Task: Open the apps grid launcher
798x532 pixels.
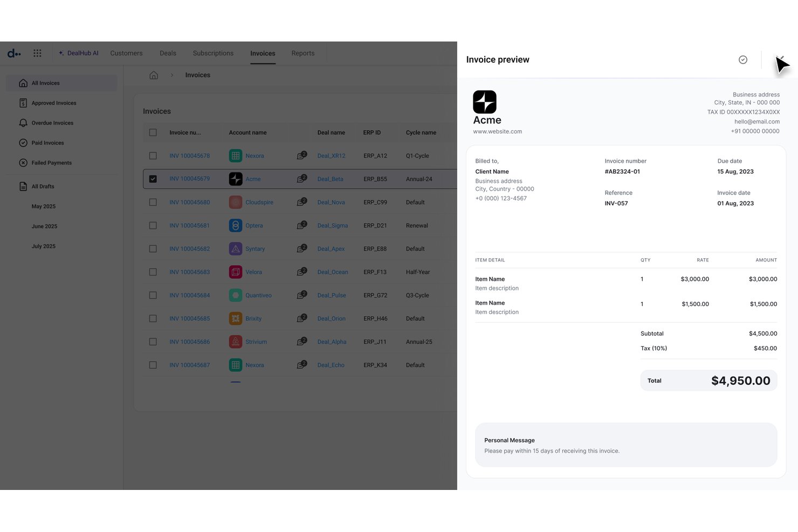Action: click(x=37, y=53)
